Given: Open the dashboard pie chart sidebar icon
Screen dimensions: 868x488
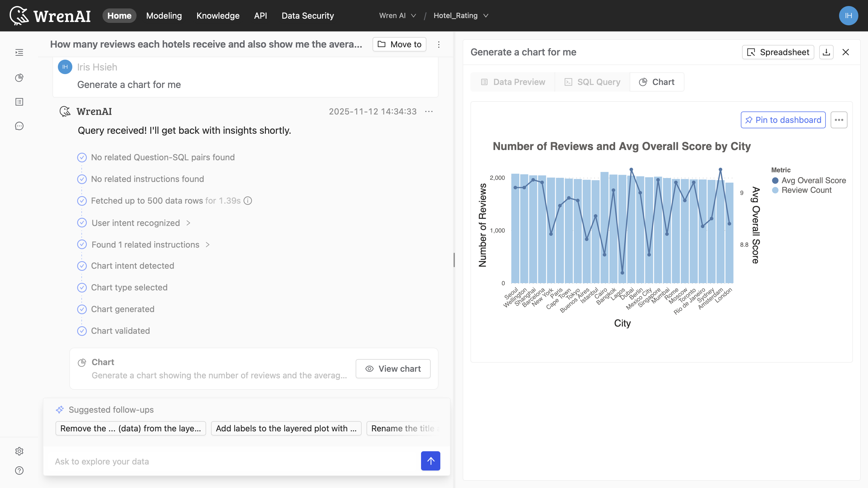Looking at the screenshot, I should point(19,78).
